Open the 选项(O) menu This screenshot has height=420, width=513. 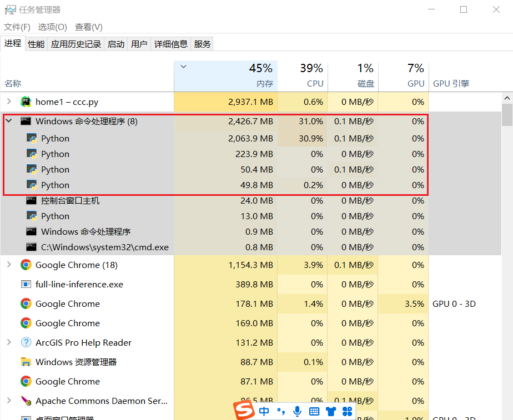coord(52,27)
